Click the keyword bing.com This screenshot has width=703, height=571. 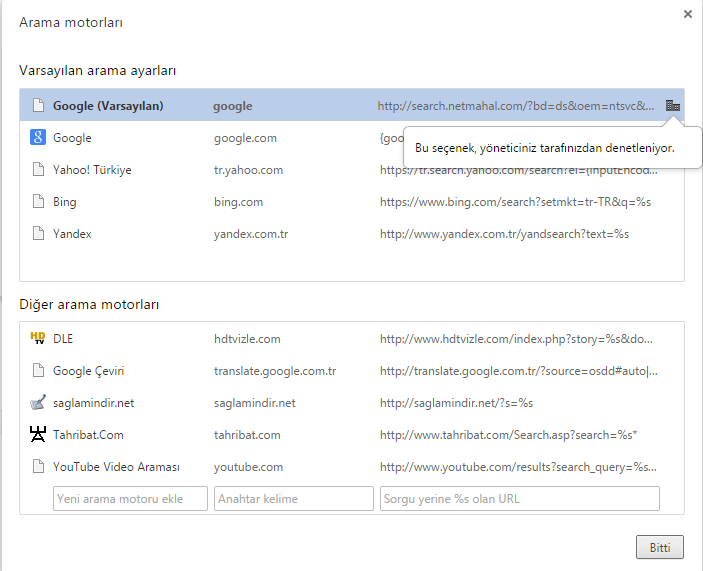[x=239, y=202]
